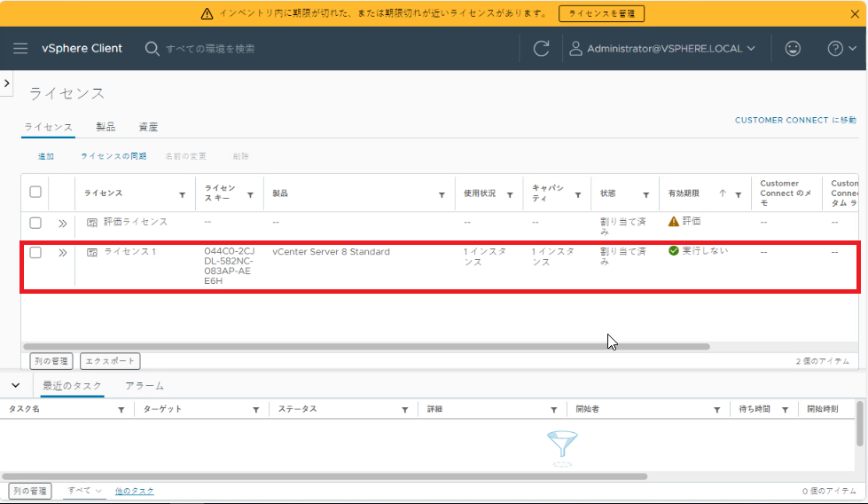Select the vCenter Server 8 Standard cell

tap(331, 252)
